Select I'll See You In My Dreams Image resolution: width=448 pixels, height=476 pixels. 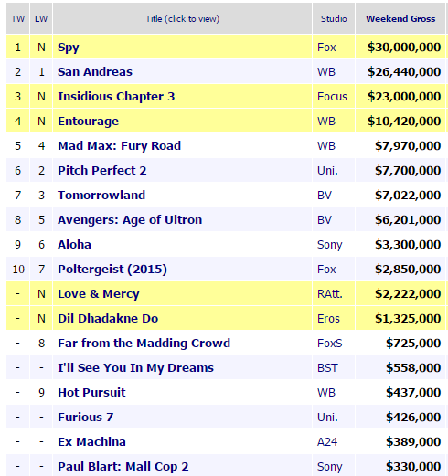(x=135, y=368)
